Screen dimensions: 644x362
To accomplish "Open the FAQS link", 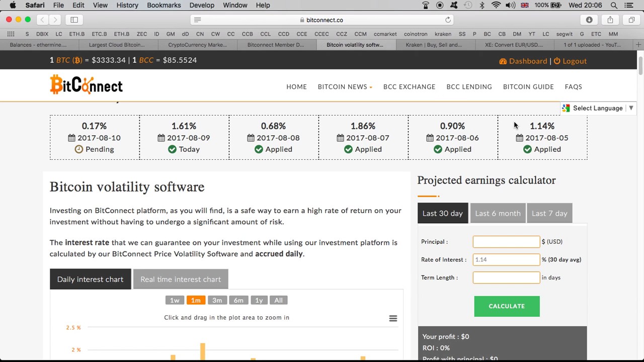I will [x=573, y=86].
